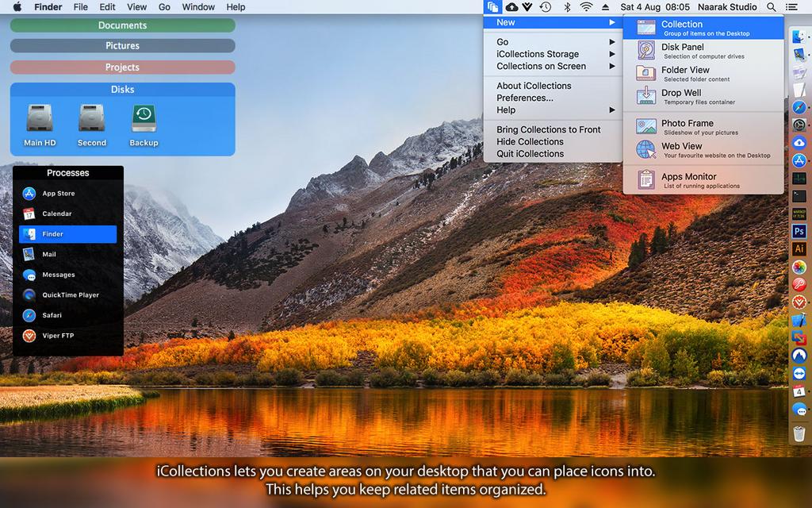Select QuickTime Player in Processes list
This screenshot has width=812, height=508.
(x=68, y=295)
